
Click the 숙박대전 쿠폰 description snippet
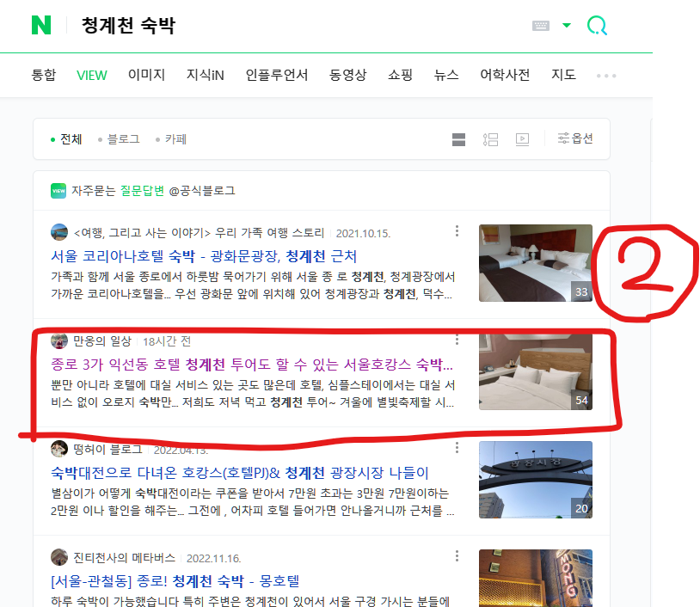tap(253, 501)
